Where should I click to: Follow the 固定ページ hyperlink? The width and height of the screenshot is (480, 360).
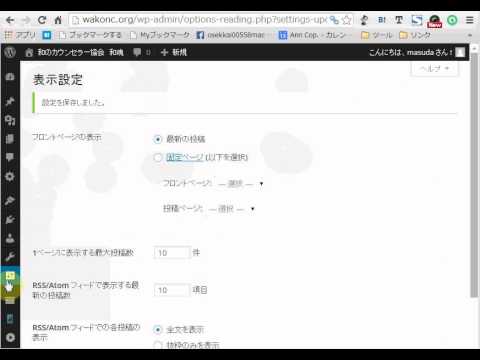point(184,157)
